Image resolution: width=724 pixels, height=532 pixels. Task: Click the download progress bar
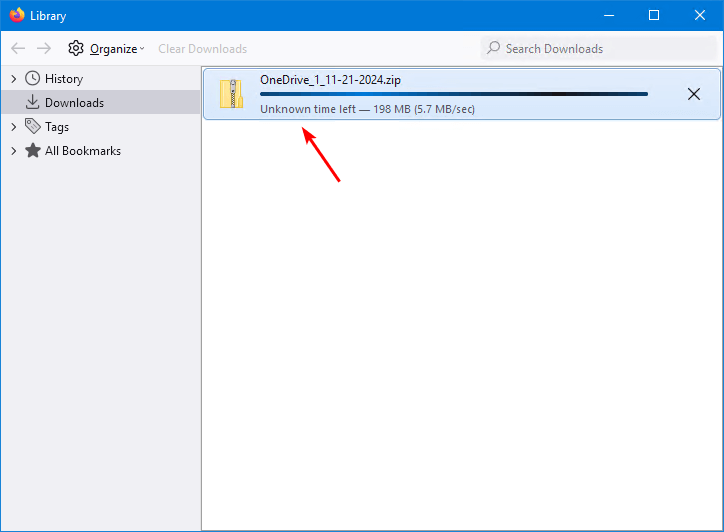point(454,94)
